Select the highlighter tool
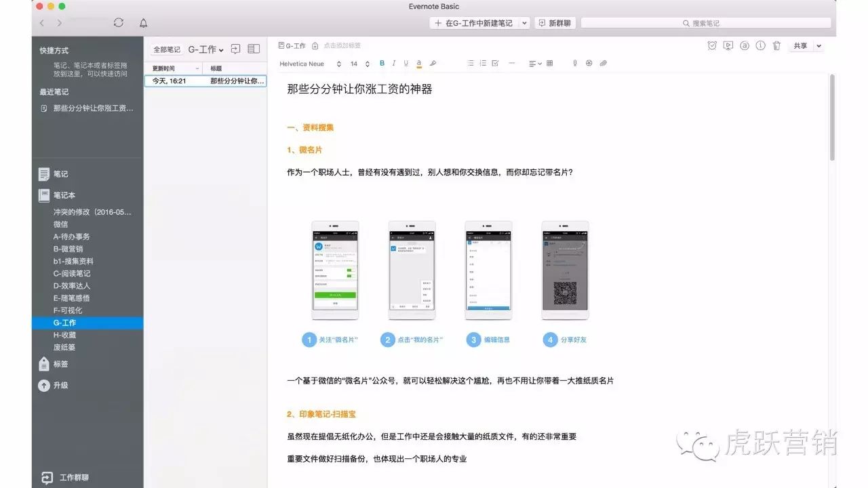The width and height of the screenshot is (868, 488). pyautogui.click(x=433, y=64)
